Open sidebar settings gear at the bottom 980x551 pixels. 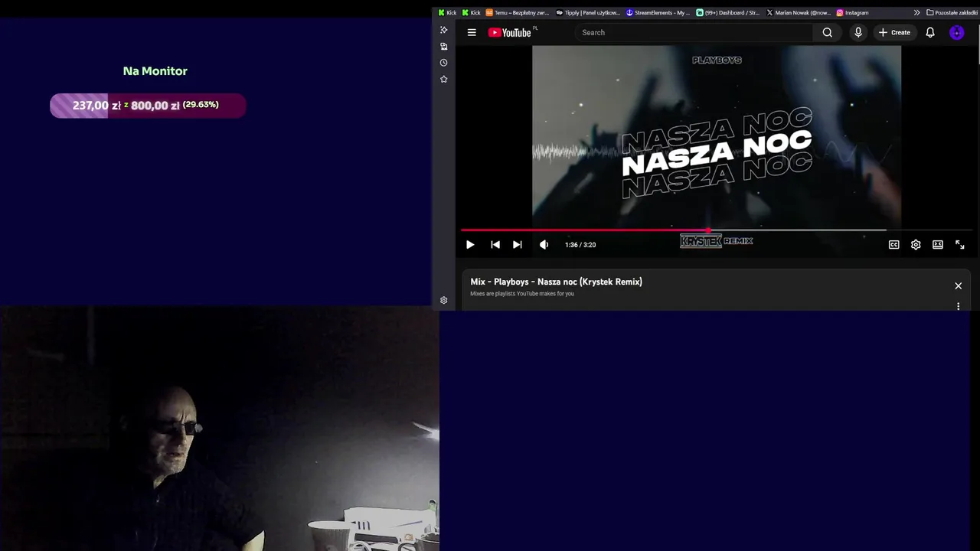tap(443, 300)
